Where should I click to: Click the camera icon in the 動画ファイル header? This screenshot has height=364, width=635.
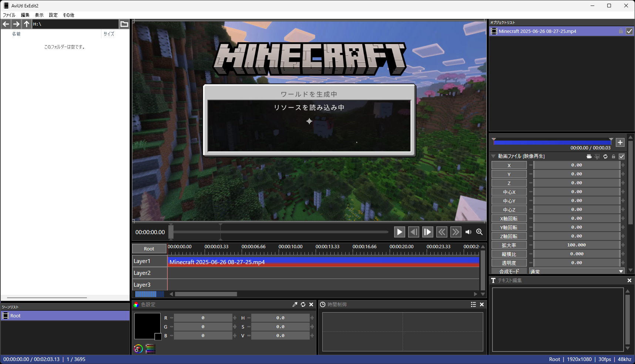tap(589, 156)
